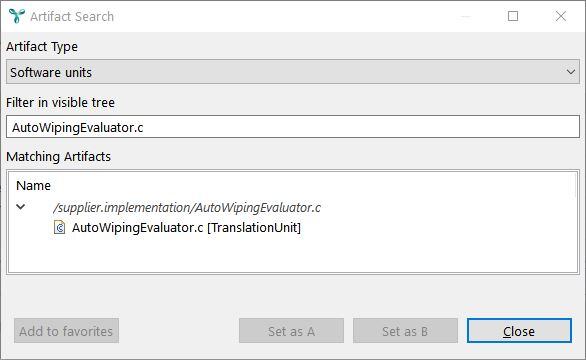Image resolution: width=586 pixels, height=360 pixels.
Task: Minimize the Artifact Search window
Action: click(465, 16)
